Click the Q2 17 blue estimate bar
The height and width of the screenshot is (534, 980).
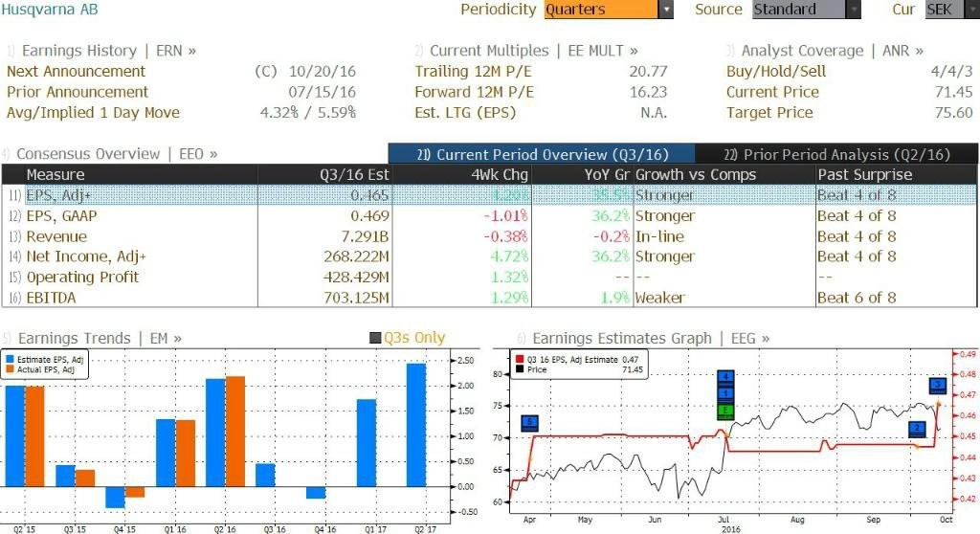pos(416,425)
